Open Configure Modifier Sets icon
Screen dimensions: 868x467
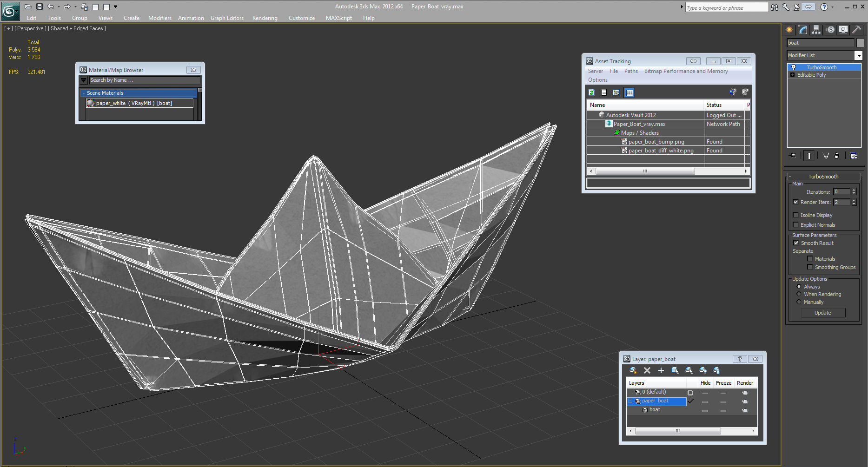tap(854, 156)
